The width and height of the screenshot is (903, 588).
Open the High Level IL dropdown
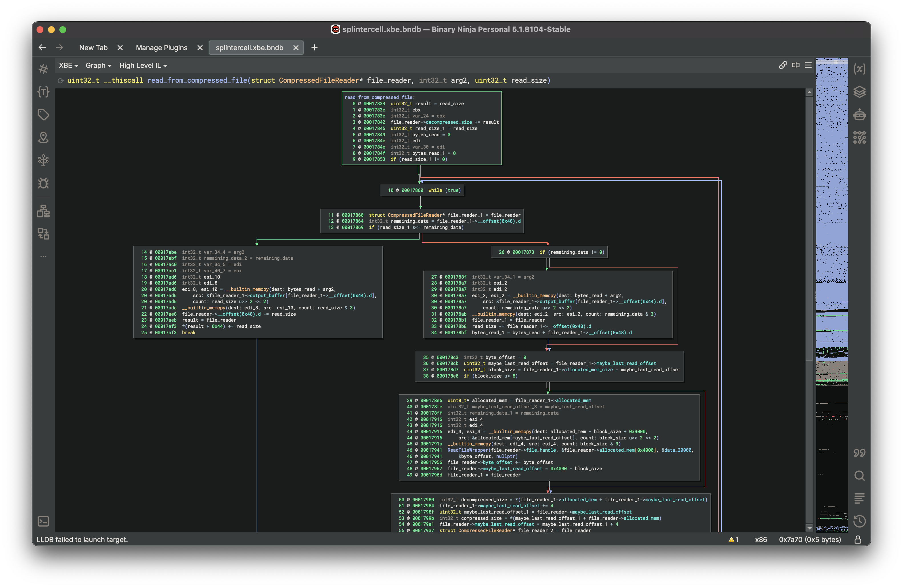143,66
